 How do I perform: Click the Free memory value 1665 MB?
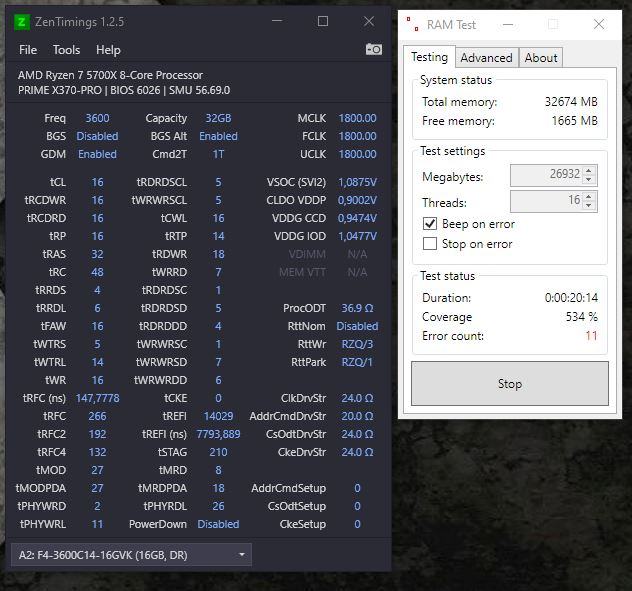click(574, 121)
